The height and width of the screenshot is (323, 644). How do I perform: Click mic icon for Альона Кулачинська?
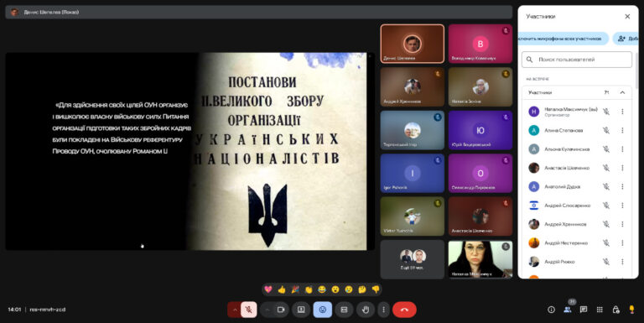click(605, 149)
